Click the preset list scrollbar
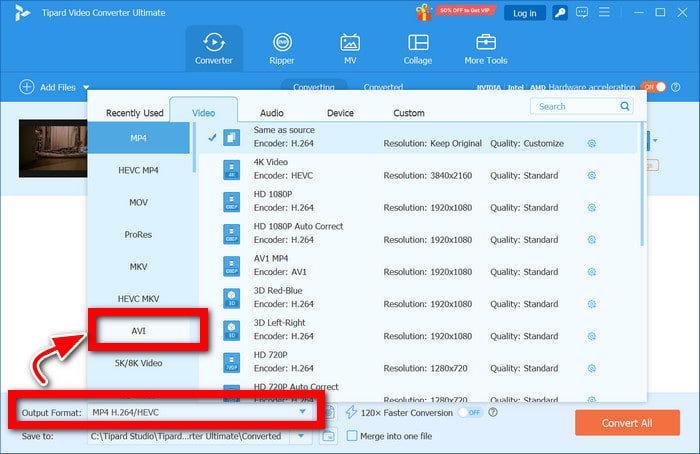This screenshot has height=454, width=700. click(642, 184)
